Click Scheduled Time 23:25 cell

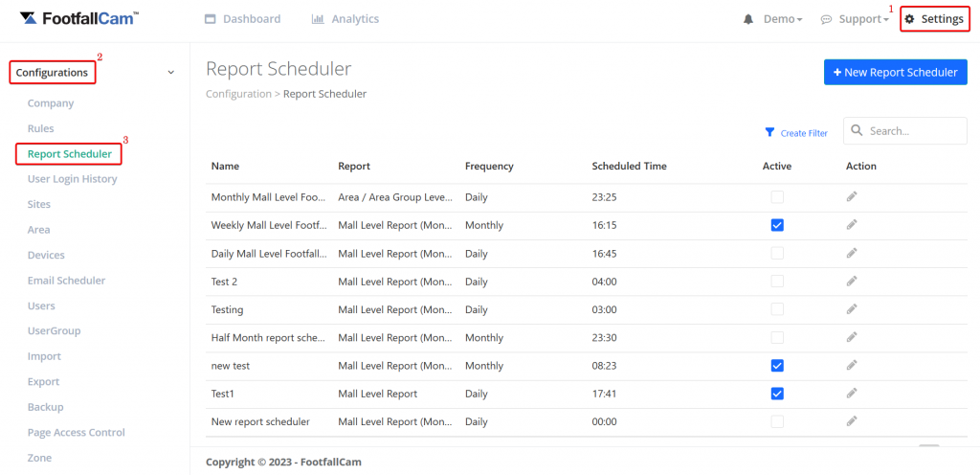point(604,197)
